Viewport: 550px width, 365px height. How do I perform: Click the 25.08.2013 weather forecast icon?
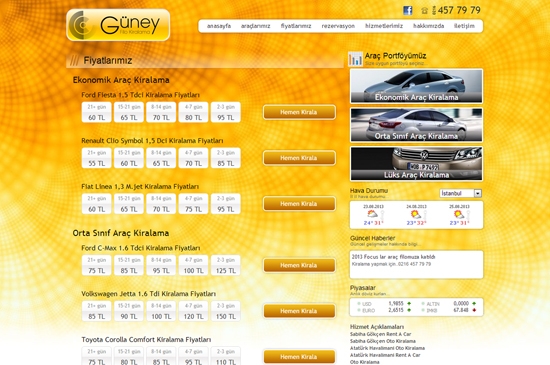(x=458, y=214)
